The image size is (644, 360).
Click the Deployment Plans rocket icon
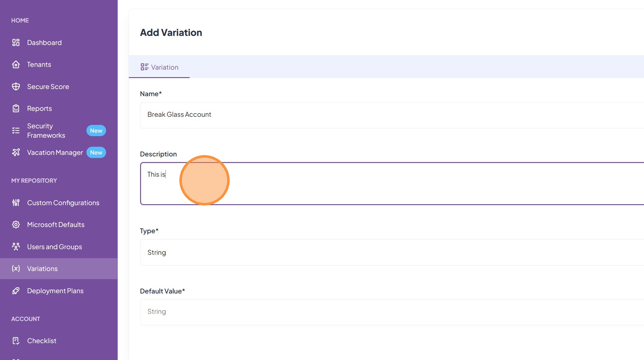pos(16,291)
